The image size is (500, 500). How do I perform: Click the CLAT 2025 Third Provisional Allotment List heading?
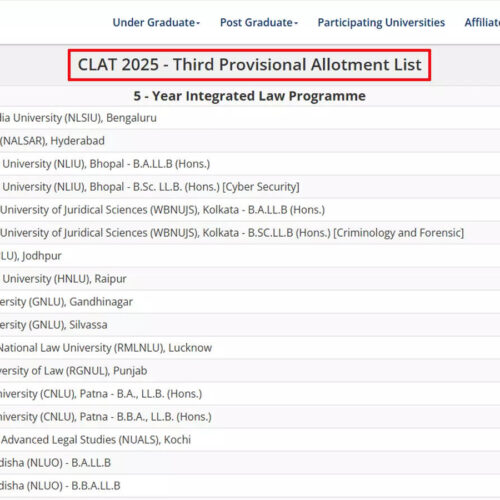(249, 65)
